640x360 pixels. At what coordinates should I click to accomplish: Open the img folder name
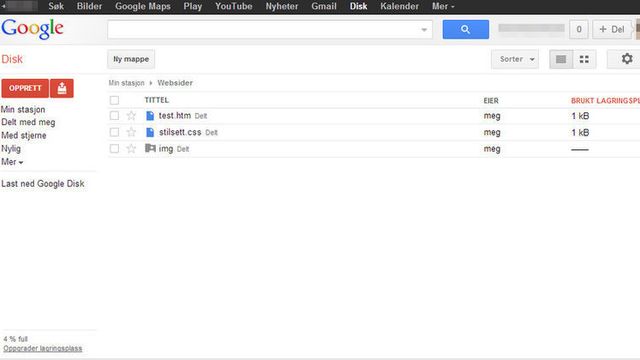(166, 149)
